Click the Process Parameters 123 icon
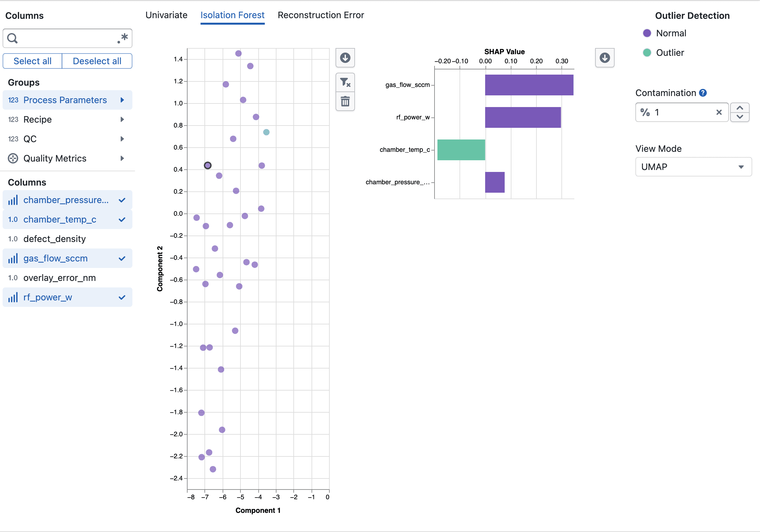The height and width of the screenshot is (532, 760). pos(13,100)
